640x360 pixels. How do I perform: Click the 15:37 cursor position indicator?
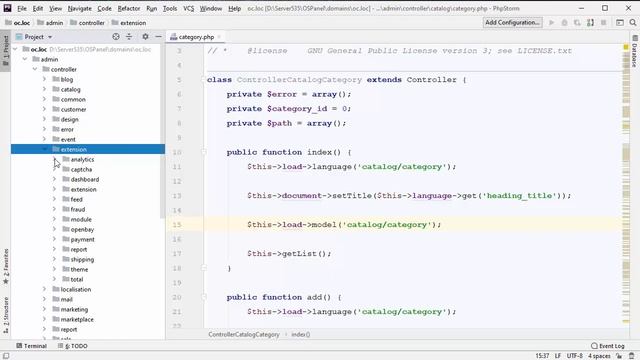pyautogui.click(x=542, y=356)
